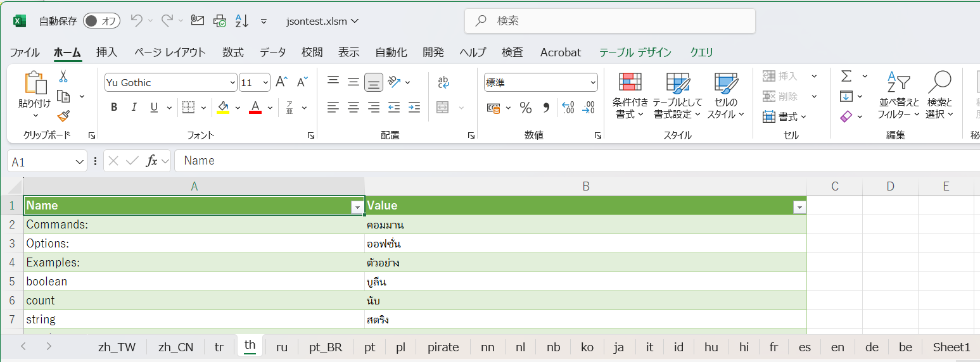The height and width of the screenshot is (362, 980).
Task: Align text right icon
Action: 374,107
